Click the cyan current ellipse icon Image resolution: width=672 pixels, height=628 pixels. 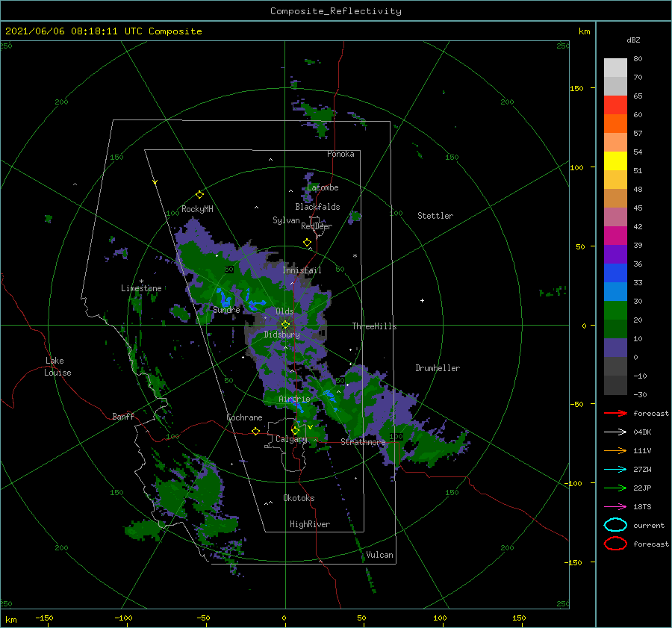pos(615,525)
